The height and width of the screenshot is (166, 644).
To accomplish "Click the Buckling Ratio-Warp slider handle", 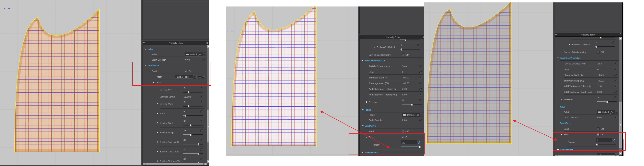I will (198, 154).
